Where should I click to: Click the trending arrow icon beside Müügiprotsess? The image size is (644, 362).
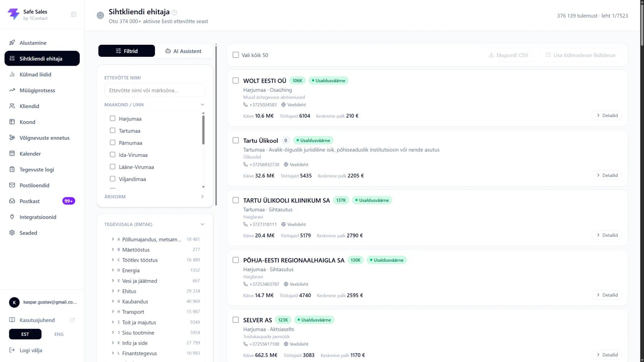[x=12, y=90]
